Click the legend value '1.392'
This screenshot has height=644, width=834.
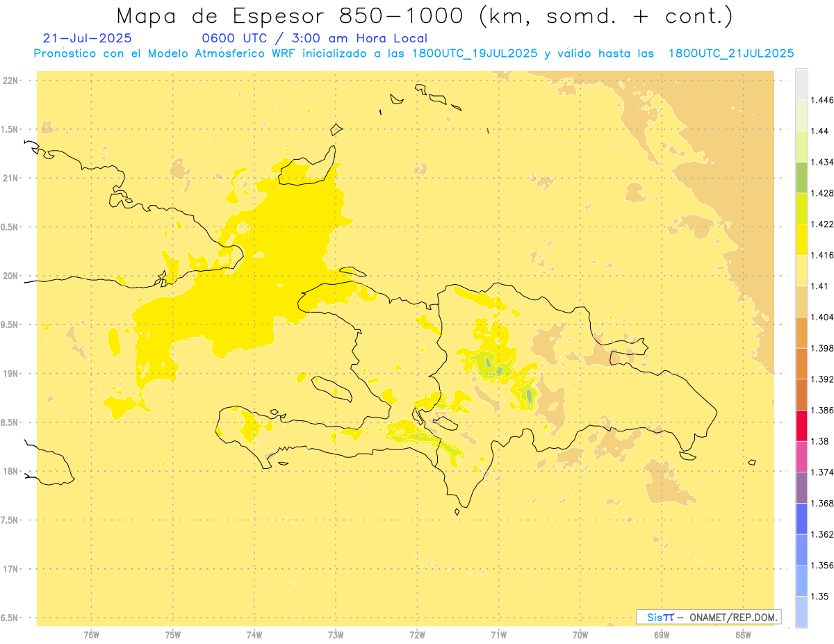(821, 379)
